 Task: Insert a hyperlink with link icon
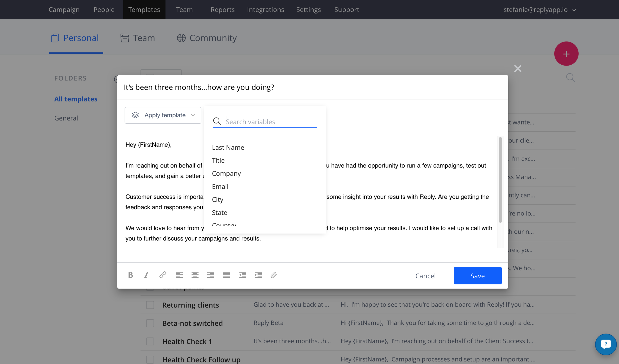tap(163, 275)
